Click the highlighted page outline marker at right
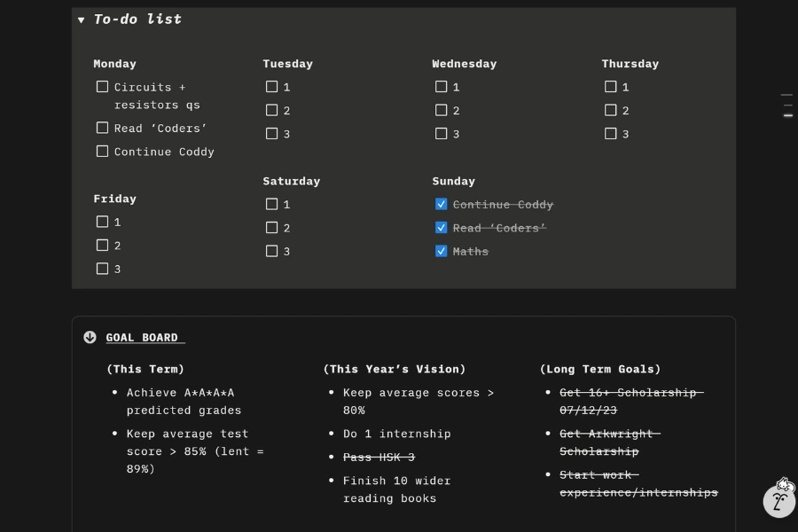This screenshot has width=798, height=532. click(x=787, y=115)
